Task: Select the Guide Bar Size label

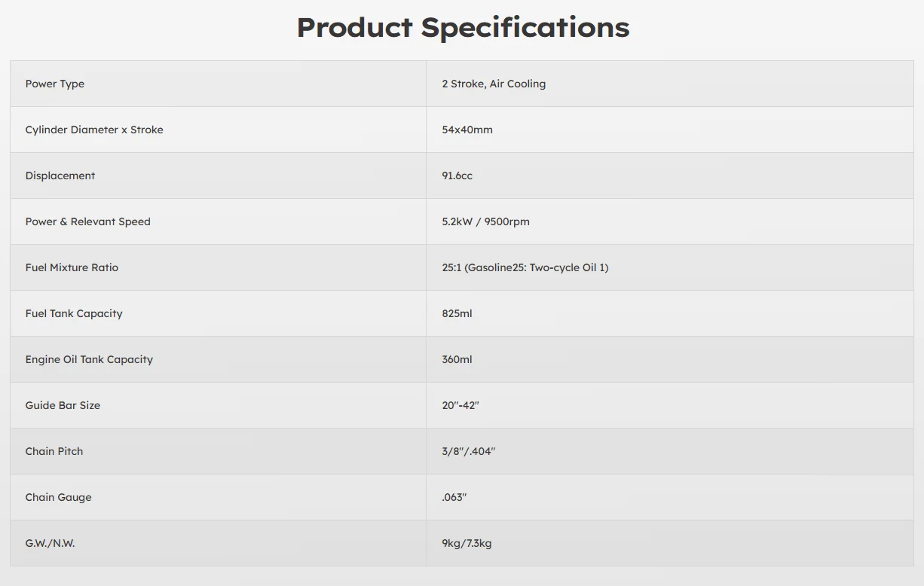Action: point(63,405)
